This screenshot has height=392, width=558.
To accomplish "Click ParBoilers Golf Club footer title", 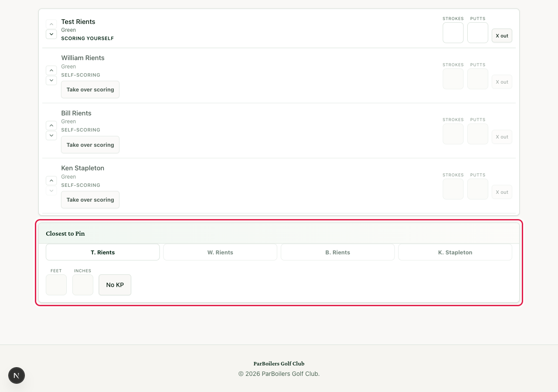I will click(x=279, y=364).
